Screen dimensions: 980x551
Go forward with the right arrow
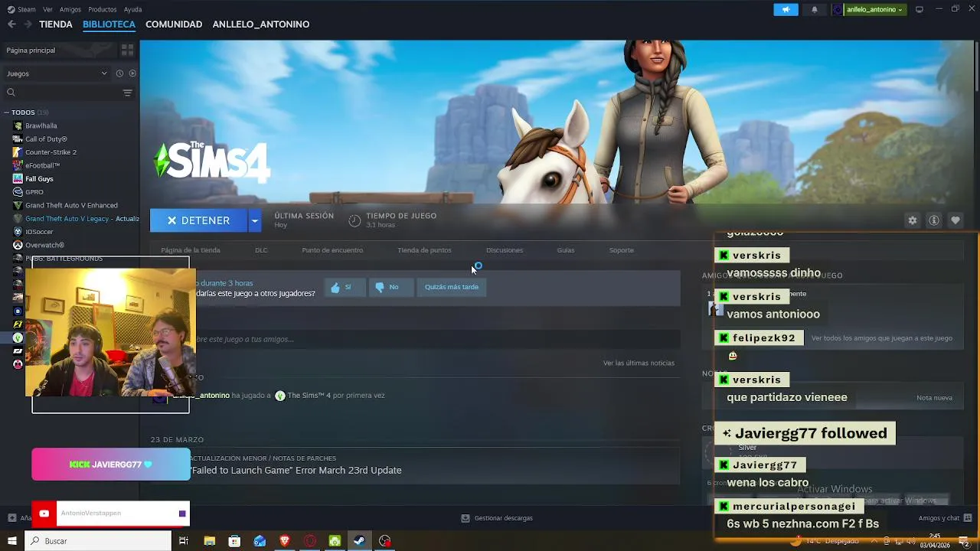28,24
